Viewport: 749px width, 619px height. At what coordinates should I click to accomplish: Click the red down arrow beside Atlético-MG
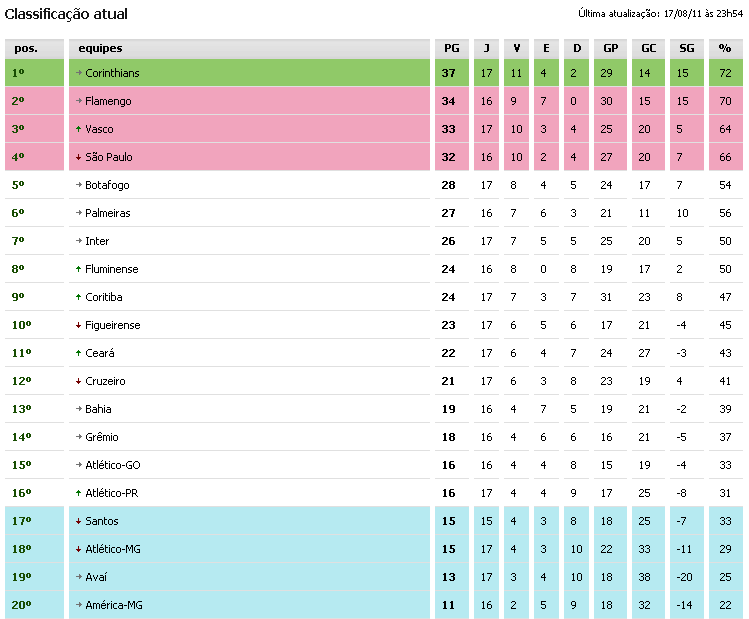[78, 549]
